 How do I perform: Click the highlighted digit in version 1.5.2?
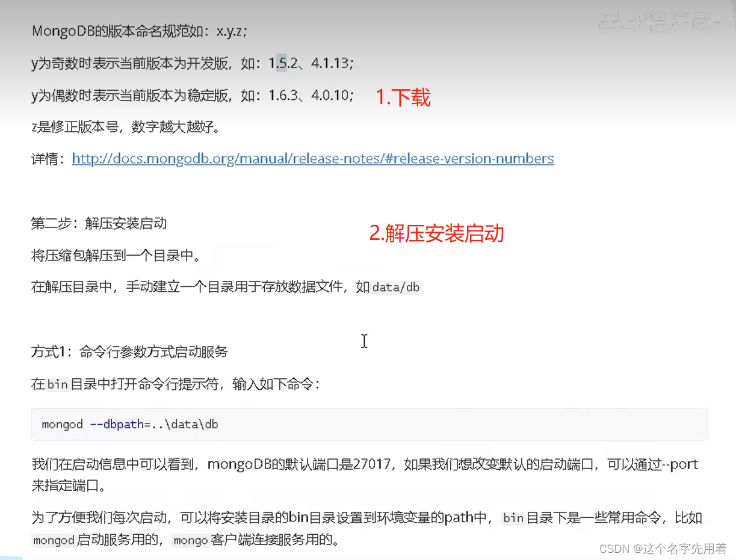coord(281,63)
